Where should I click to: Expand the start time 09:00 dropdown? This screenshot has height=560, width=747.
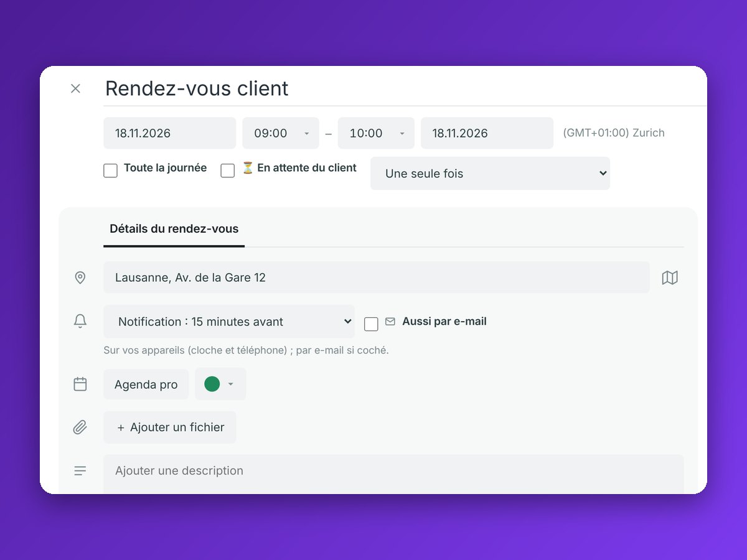(x=281, y=133)
